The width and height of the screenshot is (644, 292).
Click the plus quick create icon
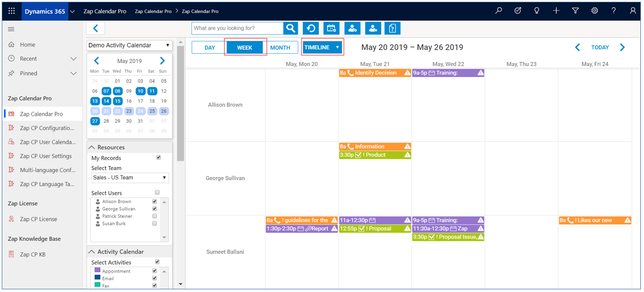point(556,10)
